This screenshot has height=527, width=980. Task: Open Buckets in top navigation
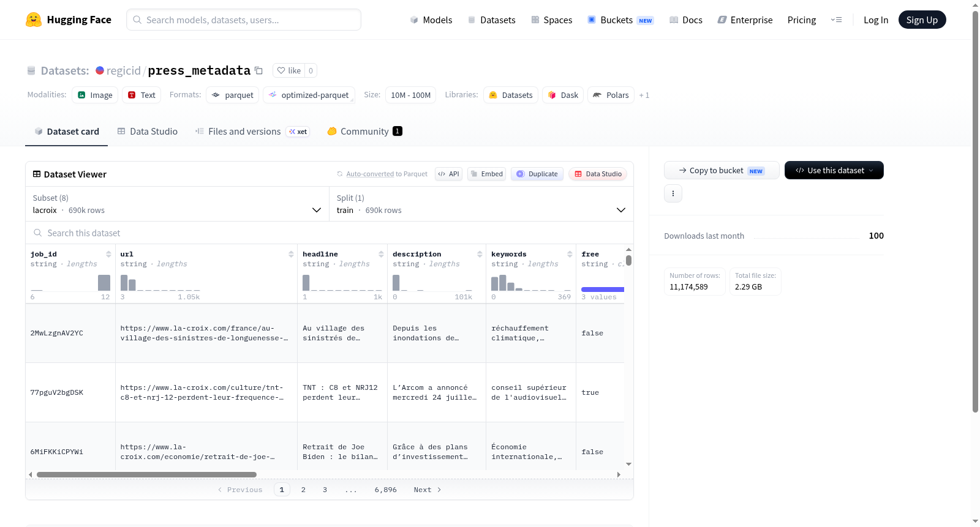point(620,20)
